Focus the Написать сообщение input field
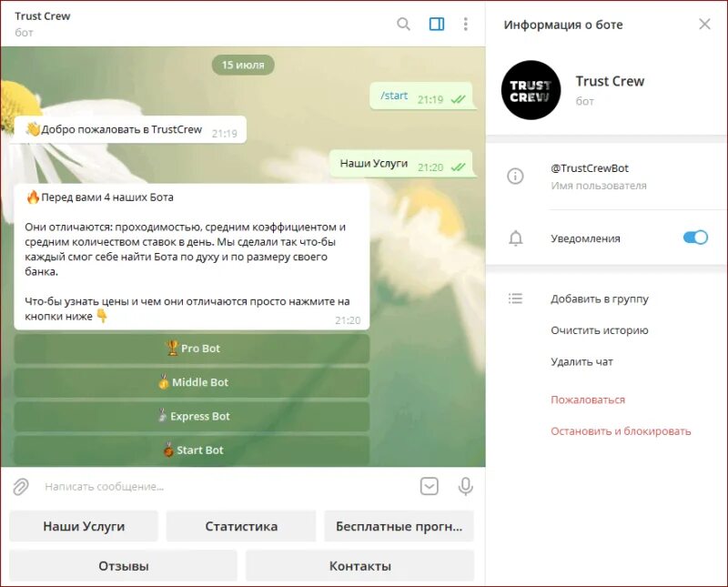728x587 pixels. pos(227,486)
